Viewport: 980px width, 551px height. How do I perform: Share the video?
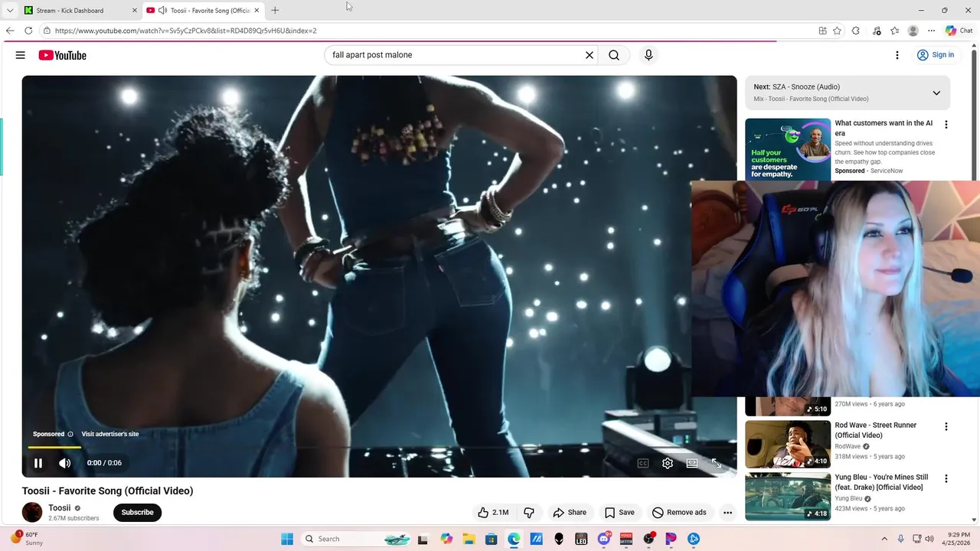[570, 513]
